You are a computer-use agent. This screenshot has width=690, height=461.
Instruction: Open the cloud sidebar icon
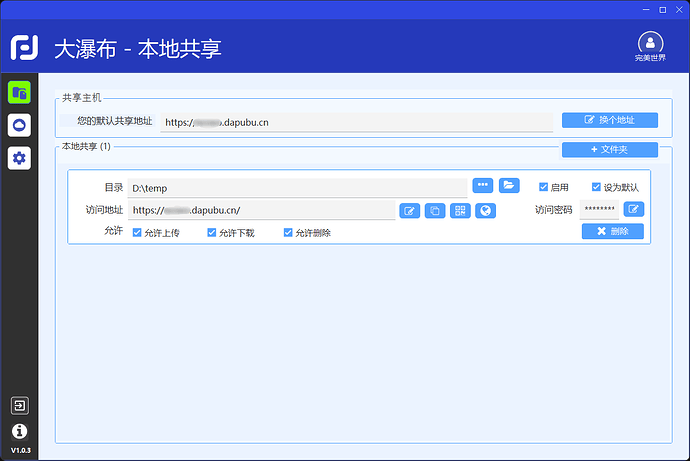[x=19, y=125]
